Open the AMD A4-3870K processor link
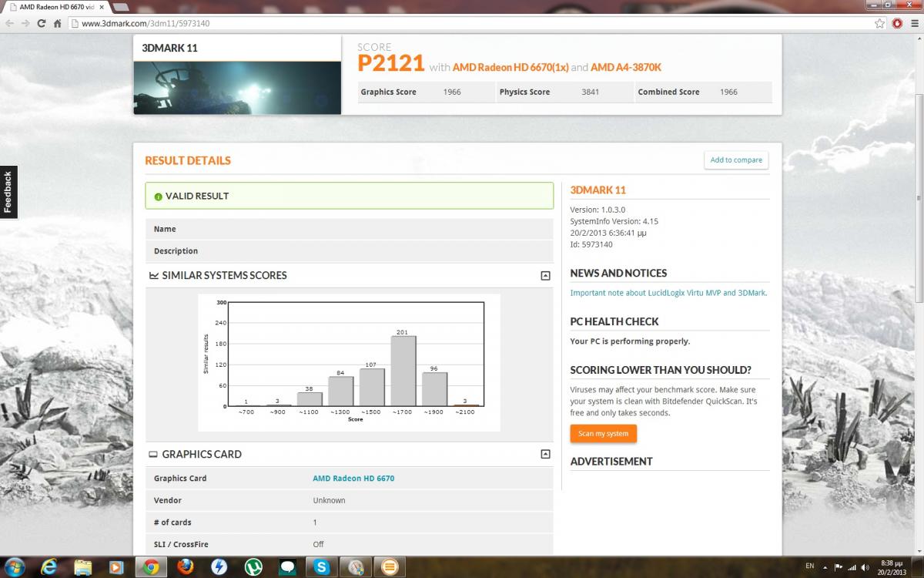This screenshot has width=924, height=578. (x=626, y=67)
